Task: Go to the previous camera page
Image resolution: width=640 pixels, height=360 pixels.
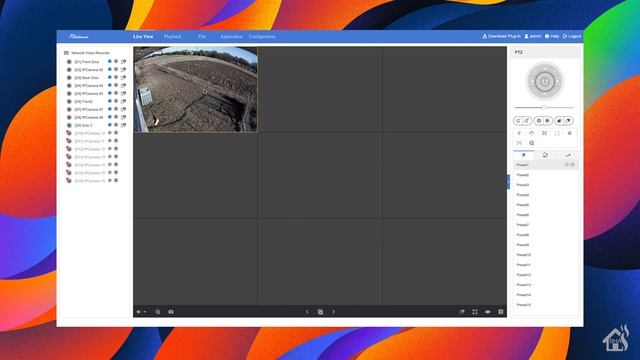Action: point(307,312)
